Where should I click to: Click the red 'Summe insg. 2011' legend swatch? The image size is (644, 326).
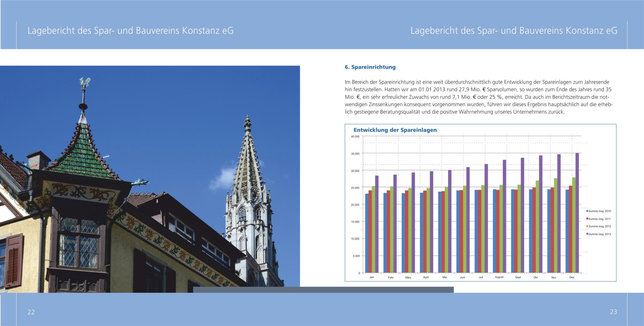[x=588, y=219]
